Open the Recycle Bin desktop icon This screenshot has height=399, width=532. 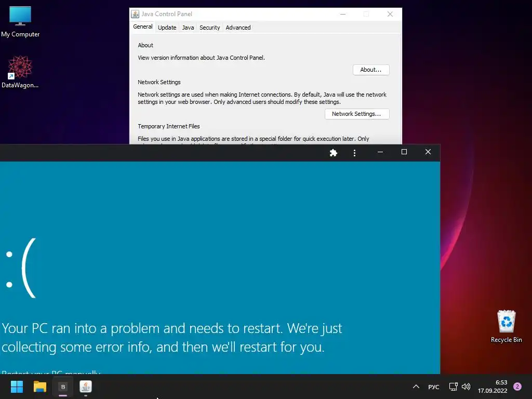coord(506,326)
